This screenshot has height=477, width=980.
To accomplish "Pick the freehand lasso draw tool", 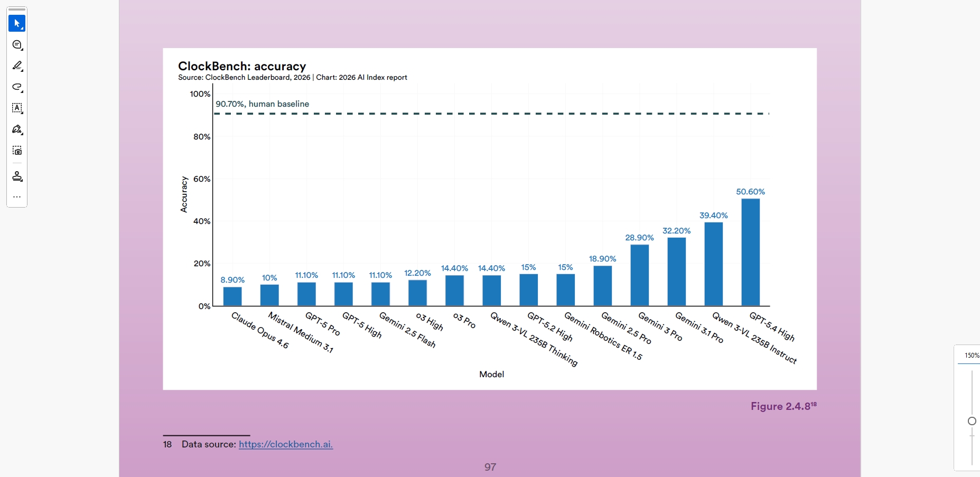I will [17, 87].
